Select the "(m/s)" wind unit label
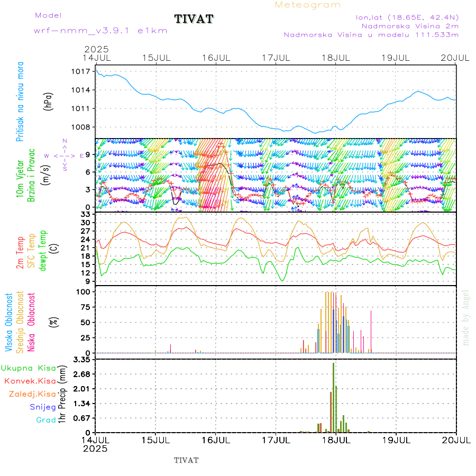This screenshot has width=476, height=476. click(46, 175)
